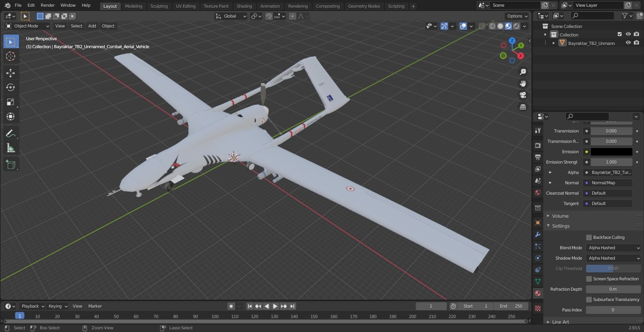
Task: Select the Add Cube tool
Action: [x=11, y=164]
